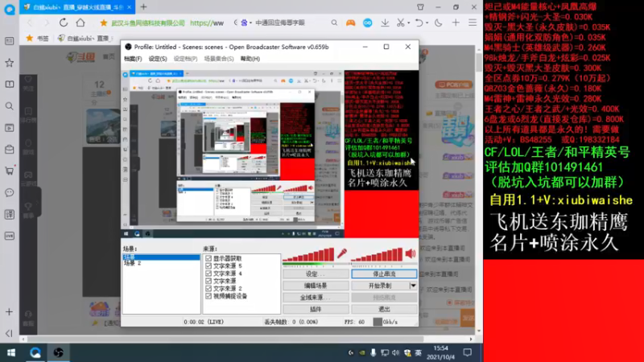Toggle 视频捕捉设备 source checkbox

coord(208,296)
